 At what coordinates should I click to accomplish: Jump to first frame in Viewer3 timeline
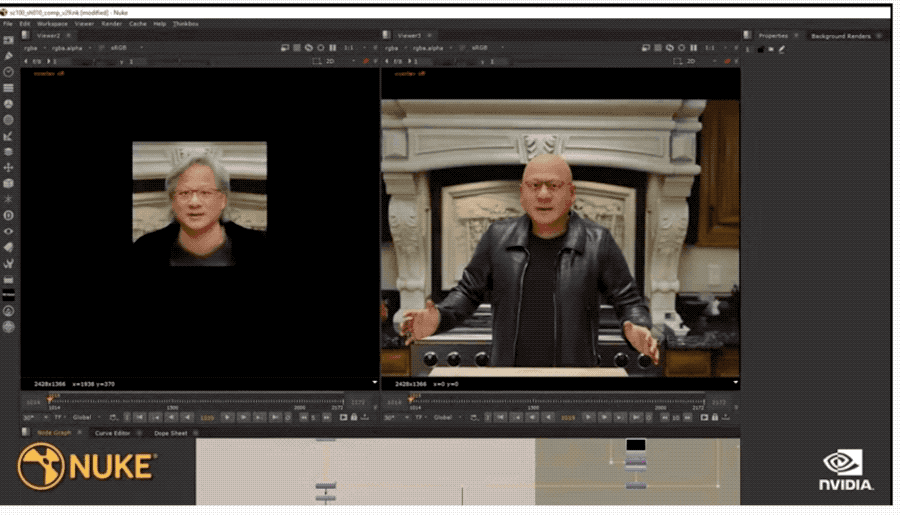pos(500,417)
